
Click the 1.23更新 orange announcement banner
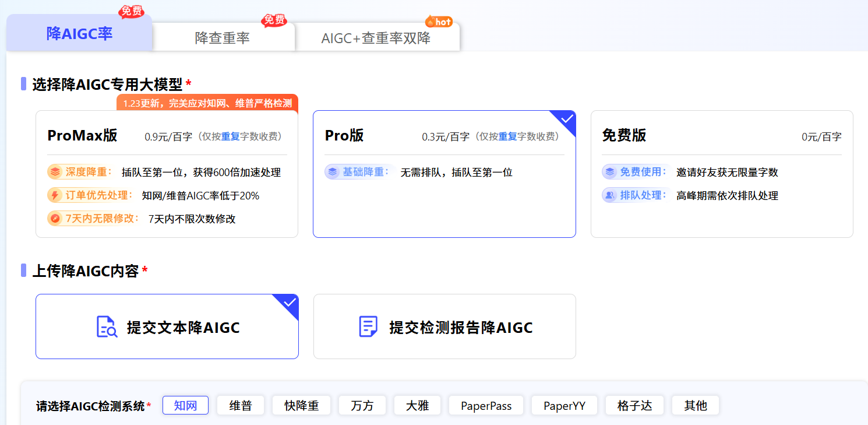pyautogui.click(x=207, y=103)
